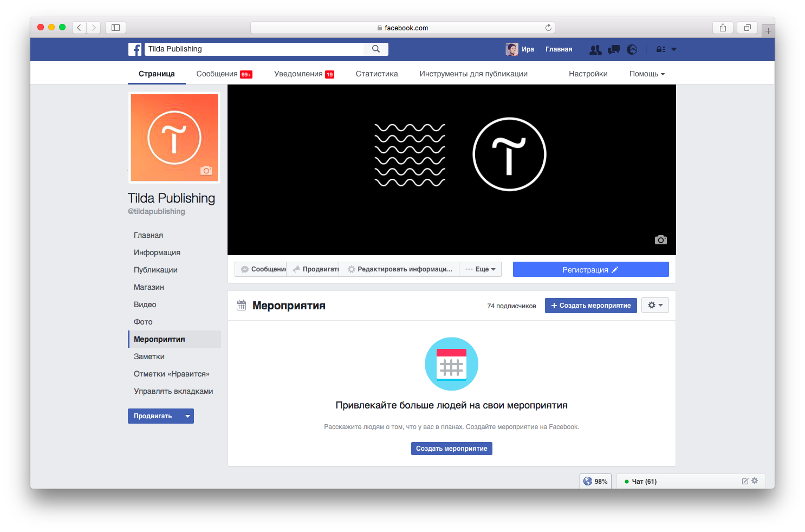Select Публикации in sidebar
This screenshot has width=805, height=532.
click(155, 270)
